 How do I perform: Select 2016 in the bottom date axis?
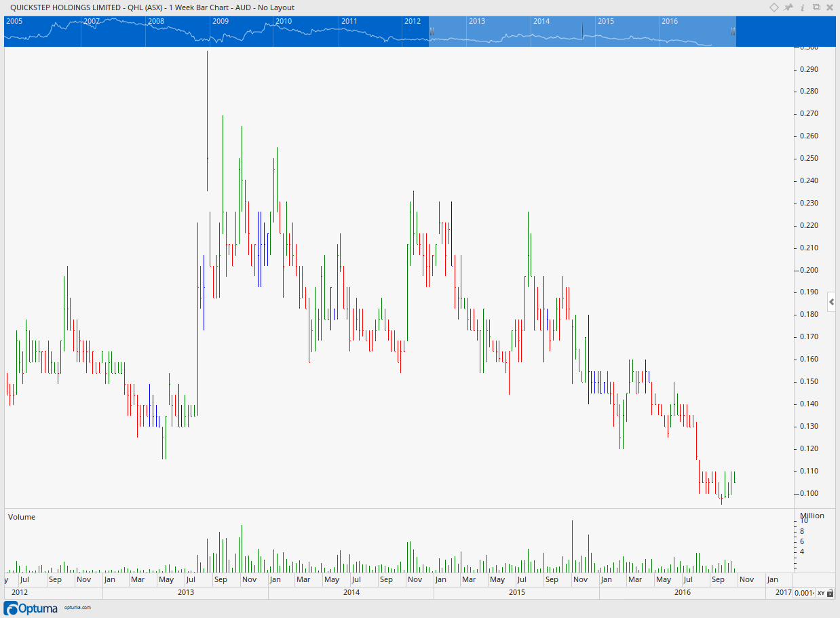click(x=682, y=593)
